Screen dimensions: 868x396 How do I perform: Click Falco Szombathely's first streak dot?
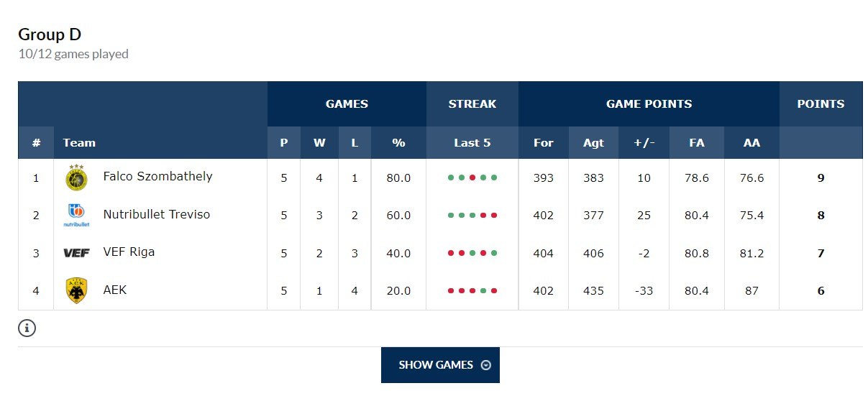click(451, 178)
